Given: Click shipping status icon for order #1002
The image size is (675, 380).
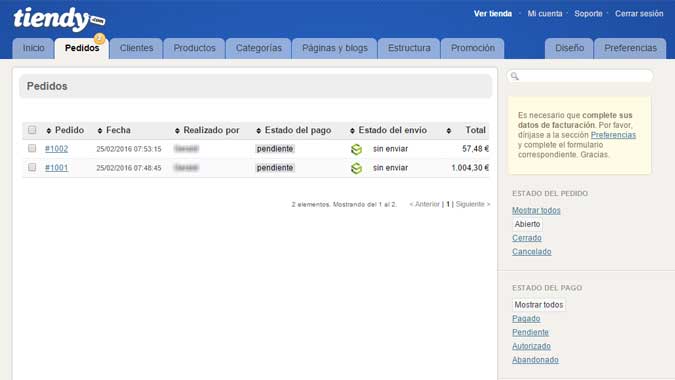Looking at the screenshot, I should point(356,149).
